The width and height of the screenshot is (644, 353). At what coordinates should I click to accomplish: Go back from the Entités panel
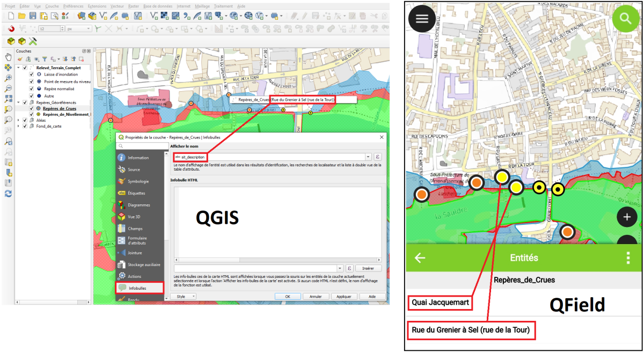click(x=420, y=258)
